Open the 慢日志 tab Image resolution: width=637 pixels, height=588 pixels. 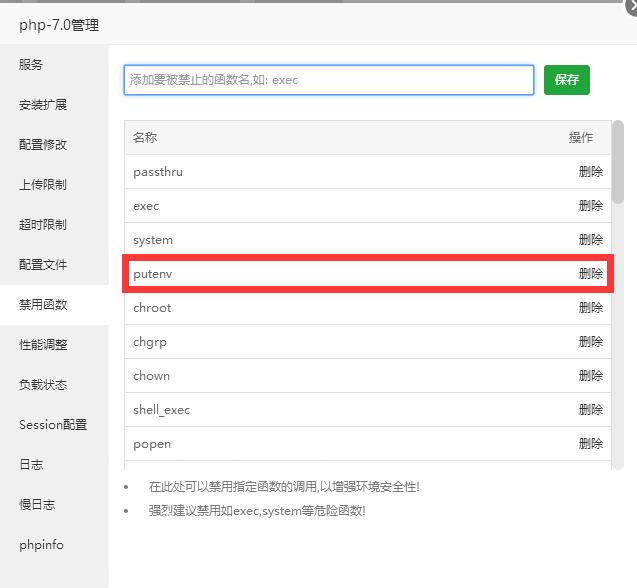(37, 505)
